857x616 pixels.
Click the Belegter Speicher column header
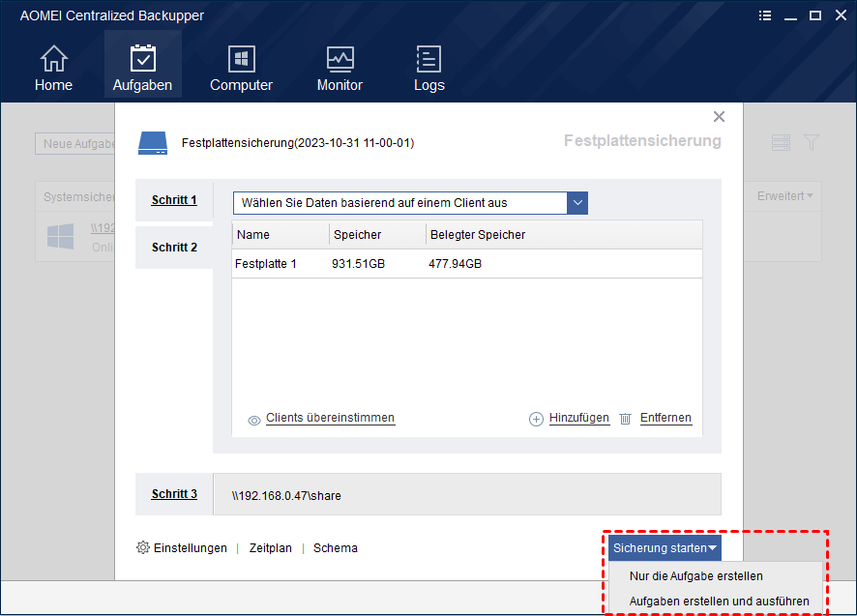click(564, 234)
